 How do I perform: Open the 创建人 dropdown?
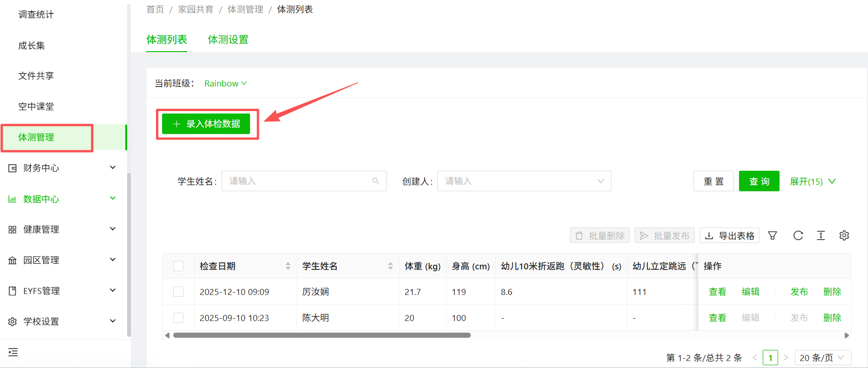coord(524,181)
